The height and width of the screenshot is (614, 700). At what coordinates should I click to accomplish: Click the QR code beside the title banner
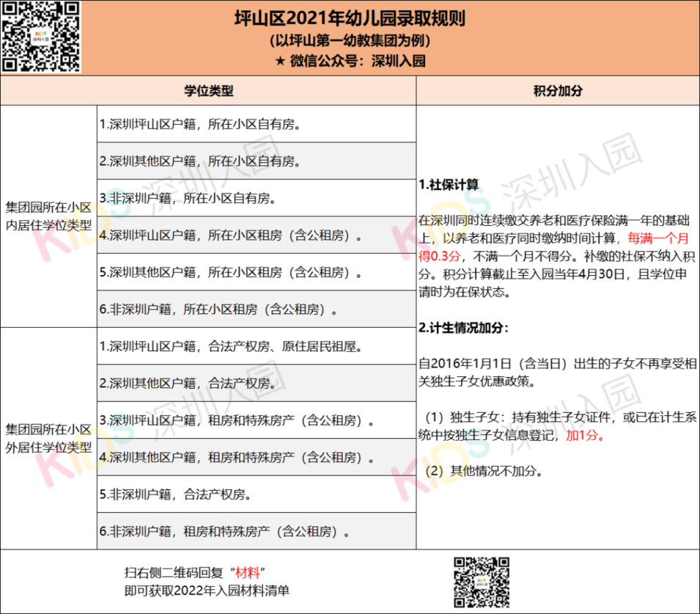click(41, 37)
